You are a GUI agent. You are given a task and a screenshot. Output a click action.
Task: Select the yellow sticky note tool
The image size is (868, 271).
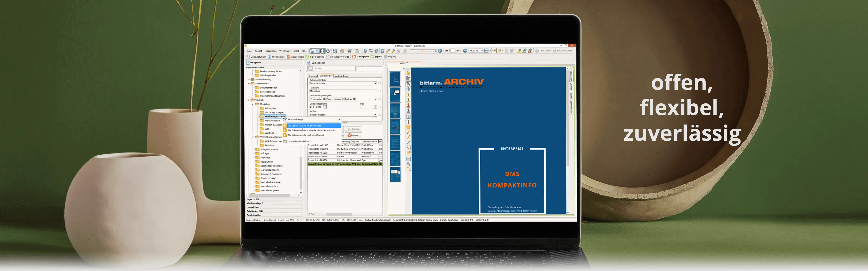[408, 127]
